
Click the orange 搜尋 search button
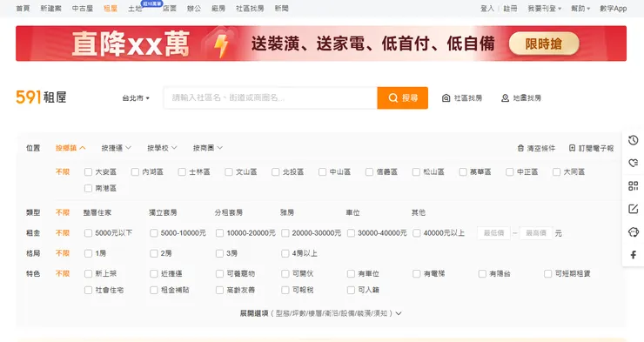point(402,97)
